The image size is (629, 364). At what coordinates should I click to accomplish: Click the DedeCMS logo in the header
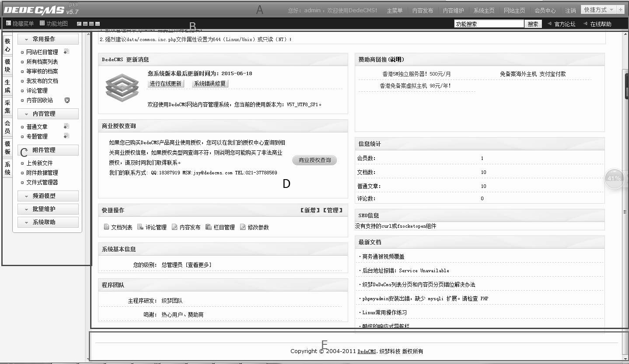pos(41,9)
